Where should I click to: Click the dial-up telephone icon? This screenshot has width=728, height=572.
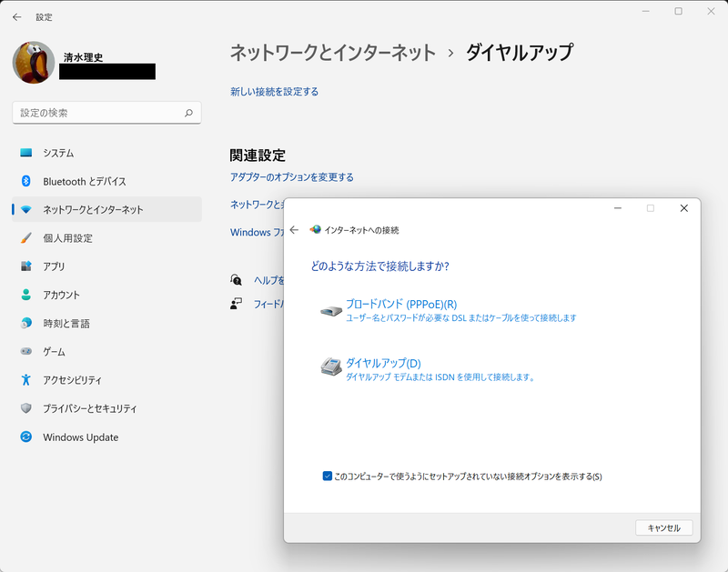pyautogui.click(x=331, y=366)
